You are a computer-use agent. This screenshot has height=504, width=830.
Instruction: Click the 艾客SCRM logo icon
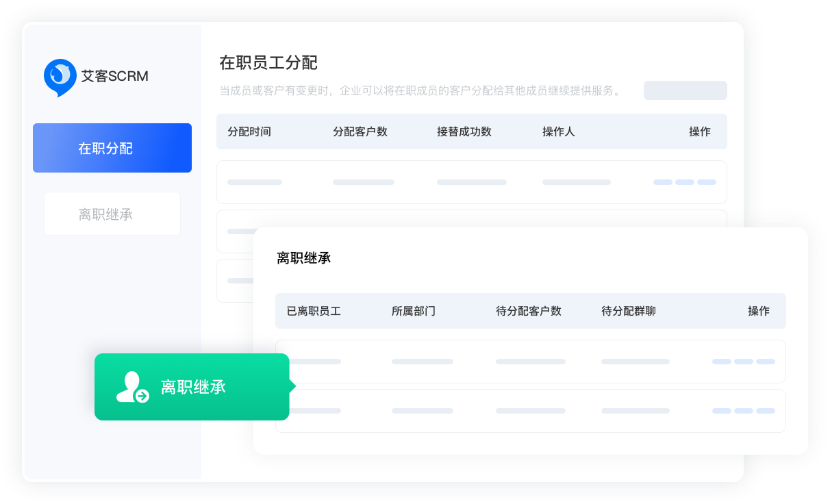coord(60,76)
